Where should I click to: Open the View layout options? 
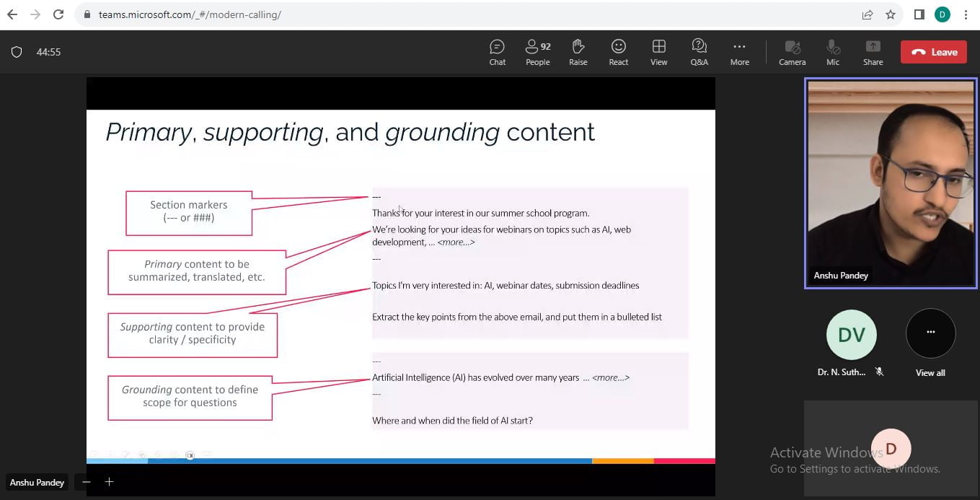pyautogui.click(x=658, y=52)
